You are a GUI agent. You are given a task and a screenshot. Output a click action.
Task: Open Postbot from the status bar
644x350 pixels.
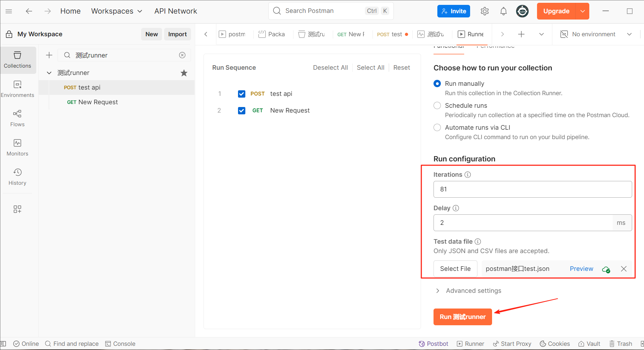tap(434, 344)
